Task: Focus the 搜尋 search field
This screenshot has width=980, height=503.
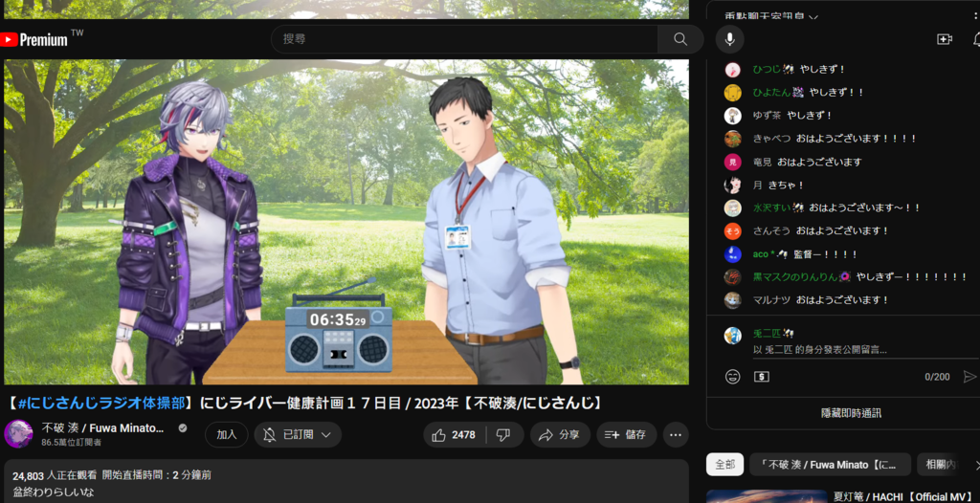Action: [x=464, y=39]
